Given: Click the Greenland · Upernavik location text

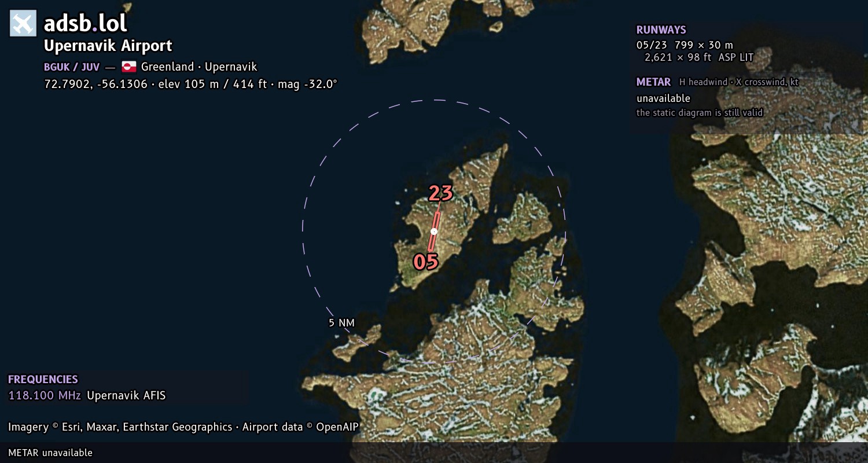Looking at the screenshot, I should pos(199,67).
